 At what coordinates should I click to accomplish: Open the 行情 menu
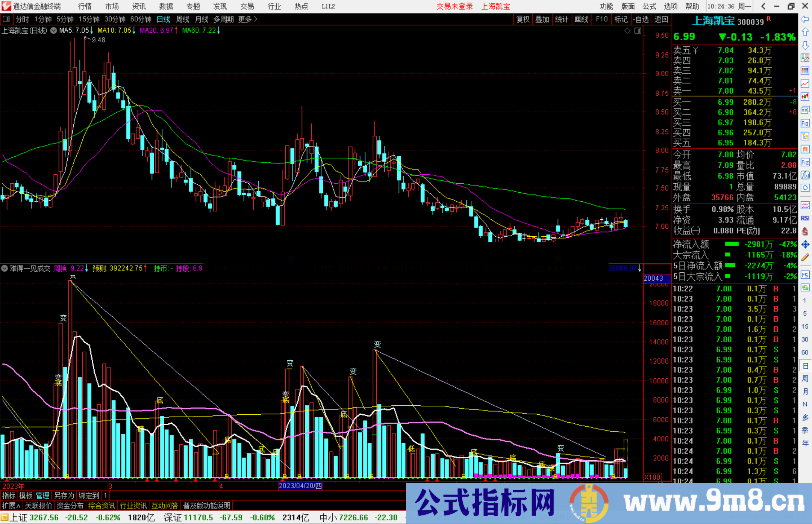click(x=85, y=6)
